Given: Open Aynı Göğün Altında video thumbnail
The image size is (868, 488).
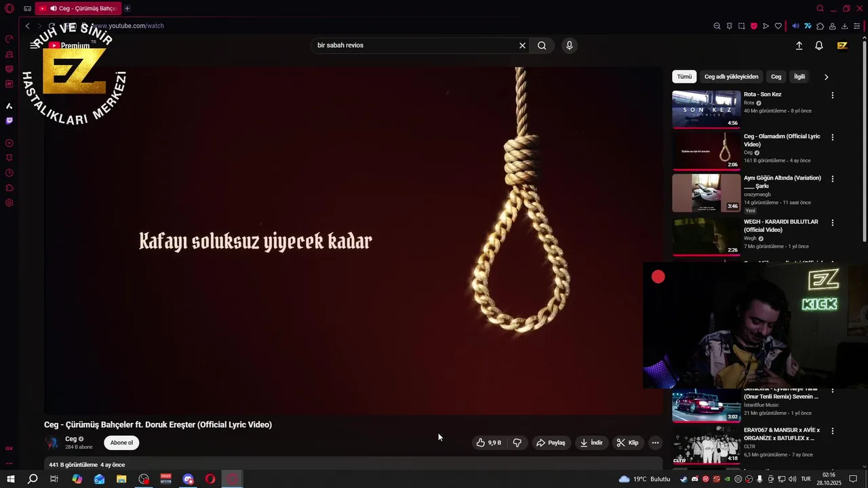Looking at the screenshot, I should tap(706, 192).
